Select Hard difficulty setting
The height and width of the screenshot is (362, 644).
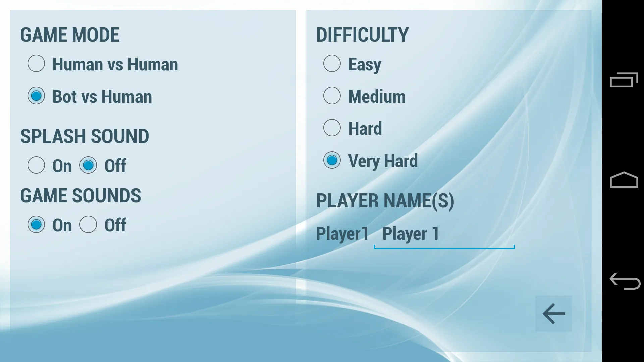(x=332, y=128)
